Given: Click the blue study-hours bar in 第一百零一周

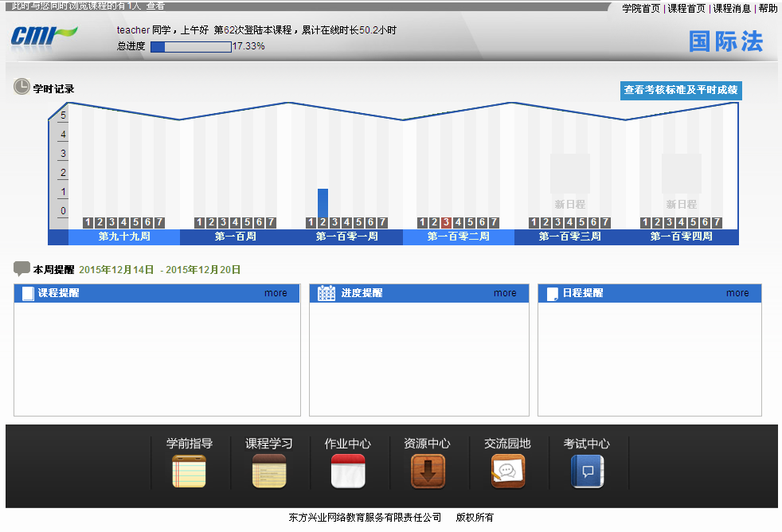Looking at the screenshot, I should coord(323,202).
